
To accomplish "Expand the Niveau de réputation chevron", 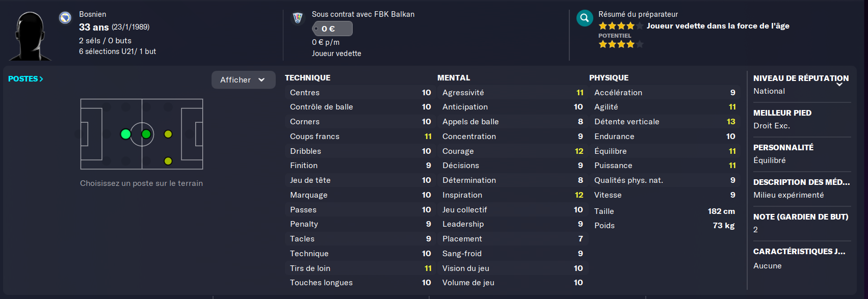I will click(x=839, y=85).
